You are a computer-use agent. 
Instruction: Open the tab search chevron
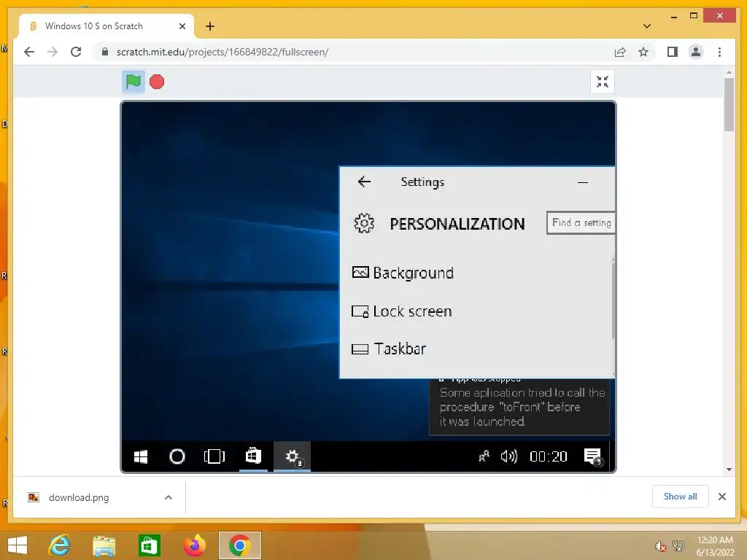pyautogui.click(x=646, y=26)
